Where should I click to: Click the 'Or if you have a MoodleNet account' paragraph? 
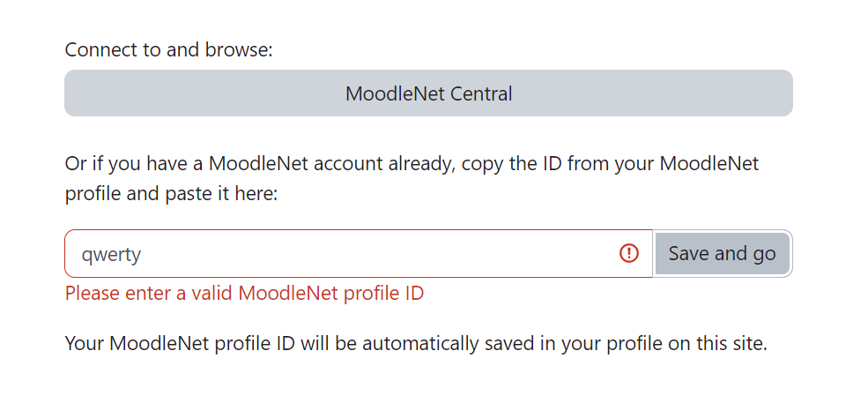[412, 179]
